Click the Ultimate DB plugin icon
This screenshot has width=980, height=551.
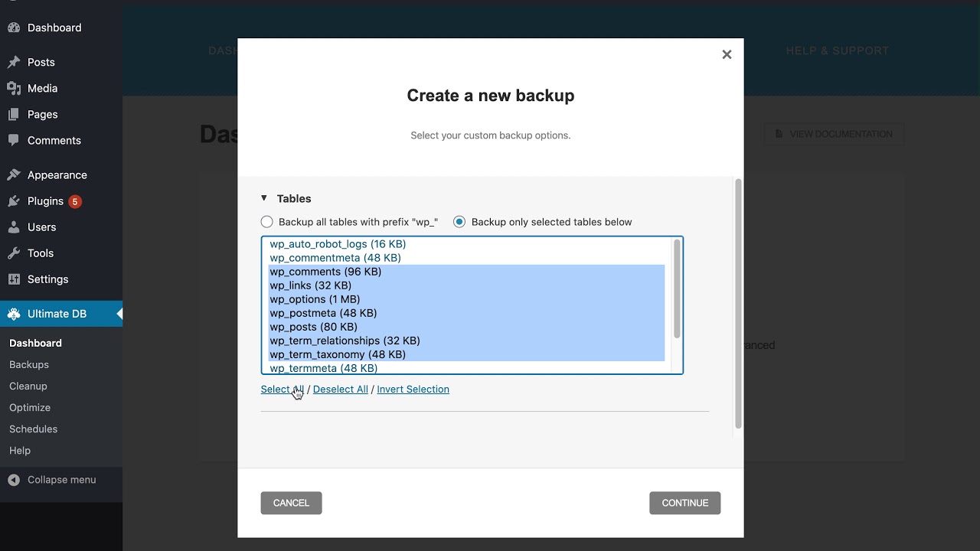(14, 314)
